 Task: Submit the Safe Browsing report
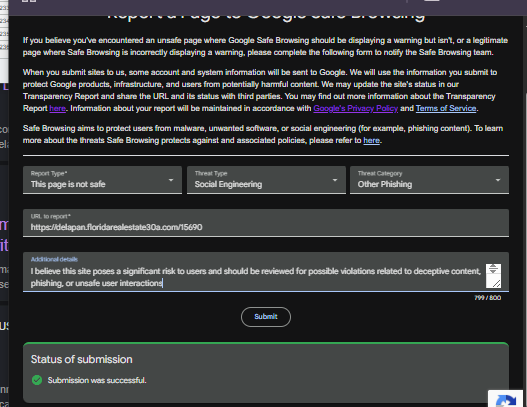pyautogui.click(x=266, y=317)
